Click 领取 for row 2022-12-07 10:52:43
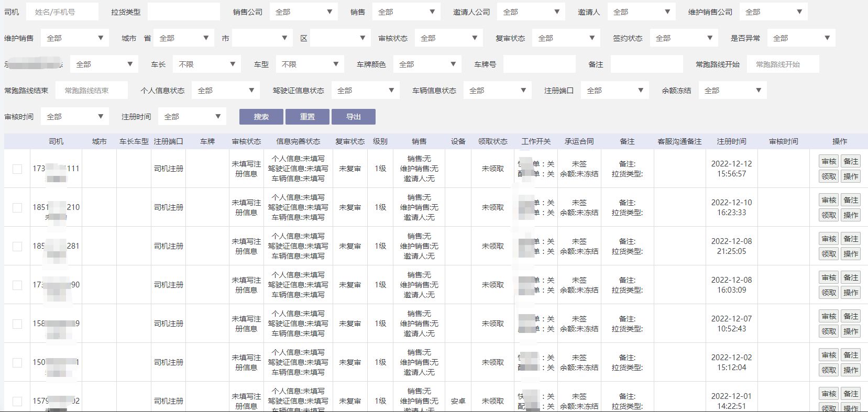 829,331
